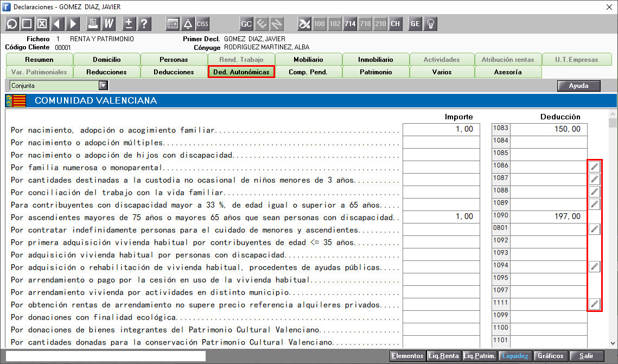
Task: Click the print icon in the toolbar
Action: (93, 24)
